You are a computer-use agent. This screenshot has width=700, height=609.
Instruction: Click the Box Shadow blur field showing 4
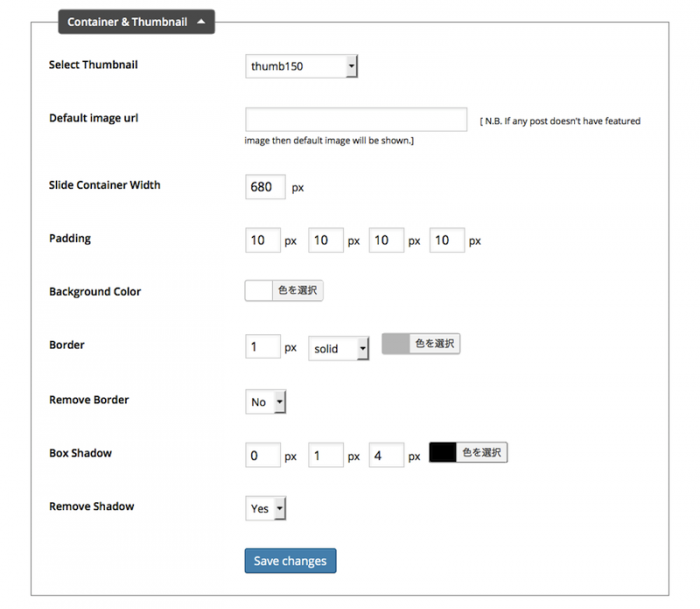pos(387,455)
